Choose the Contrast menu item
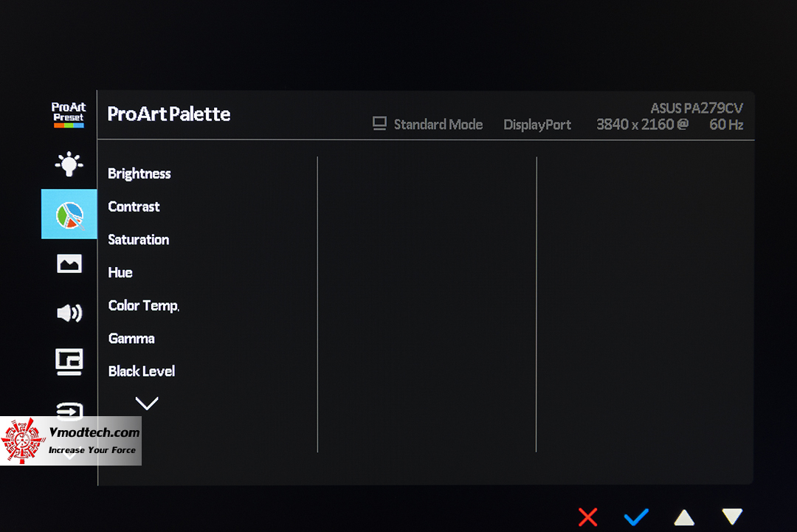 tap(134, 207)
